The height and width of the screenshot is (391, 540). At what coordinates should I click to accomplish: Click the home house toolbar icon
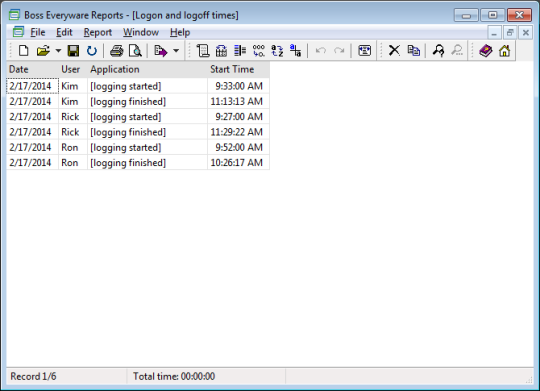click(505, 51)
